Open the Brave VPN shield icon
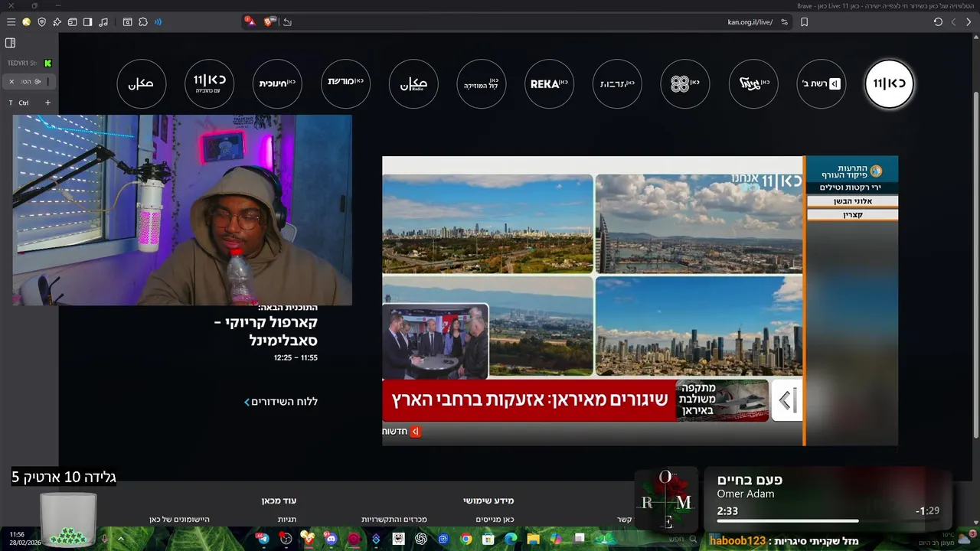980x551 pixels. (41, 22)
